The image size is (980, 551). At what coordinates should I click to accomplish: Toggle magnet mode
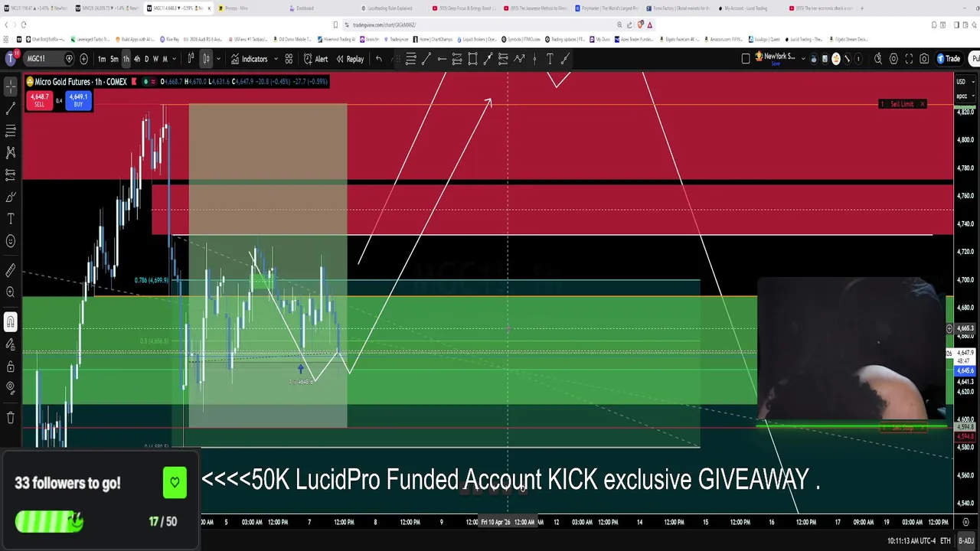11,322
